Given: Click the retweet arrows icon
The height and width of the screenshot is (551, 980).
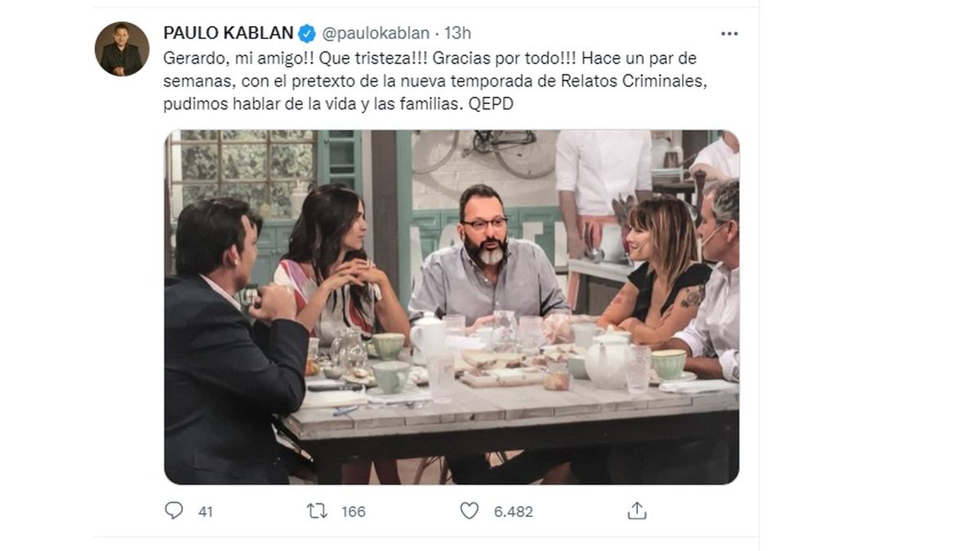Looking at the screenshot, I should click(x=317, y=511).
